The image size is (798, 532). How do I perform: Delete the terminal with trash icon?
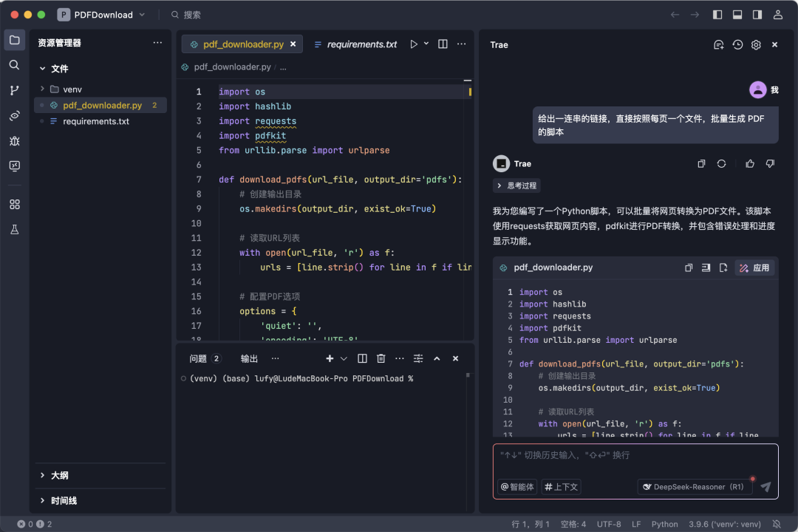coord(381,359)
